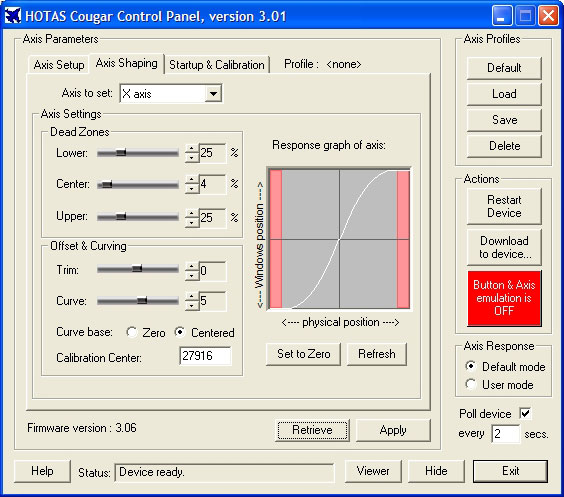
Task: Click the HOTAS Cougar title bar app icon
Action: pyautogui.click(x=13, y=16)
